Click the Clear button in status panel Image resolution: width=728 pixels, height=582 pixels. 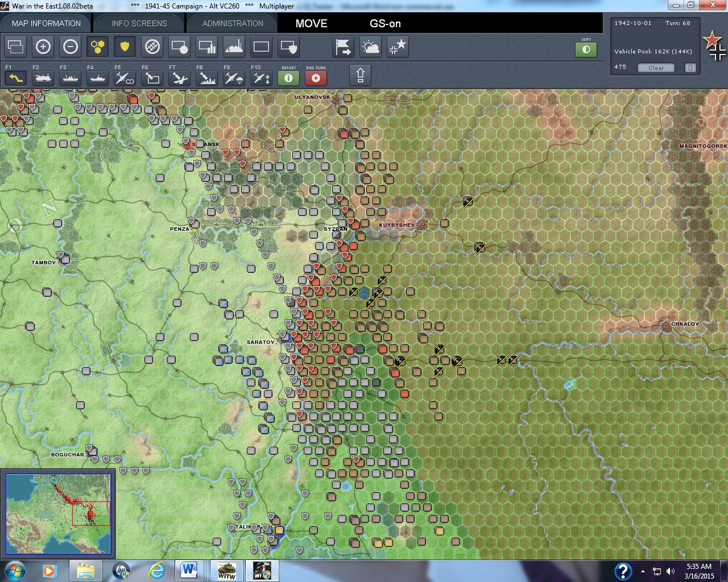(x=656, y=68)
